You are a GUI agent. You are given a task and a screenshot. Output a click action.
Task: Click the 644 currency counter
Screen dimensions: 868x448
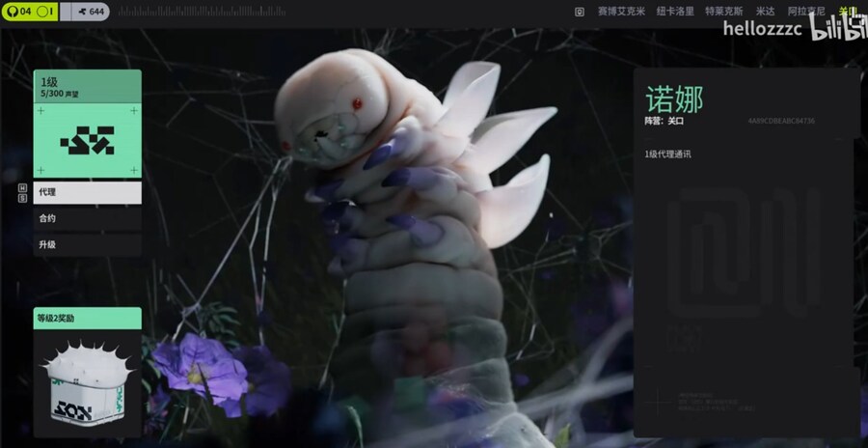click(x=91, y=11)
